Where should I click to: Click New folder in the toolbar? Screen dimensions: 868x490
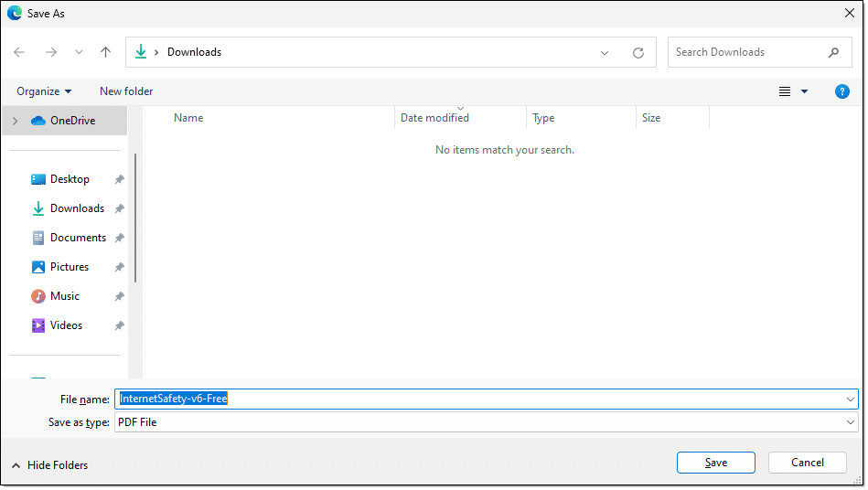pos(126,91)
